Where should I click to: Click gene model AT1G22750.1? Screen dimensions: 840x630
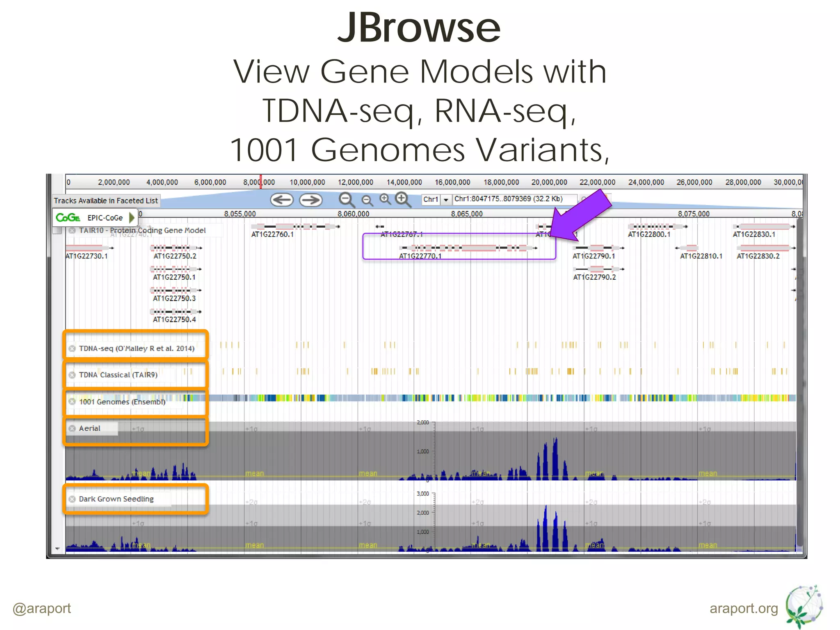tap(176, 269)
